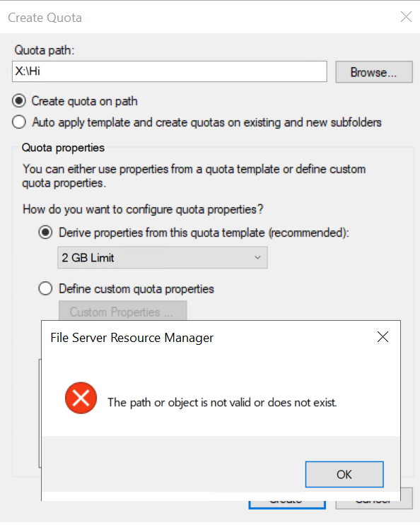
Task: Close the Create Quota window
Action: (406, 16)
